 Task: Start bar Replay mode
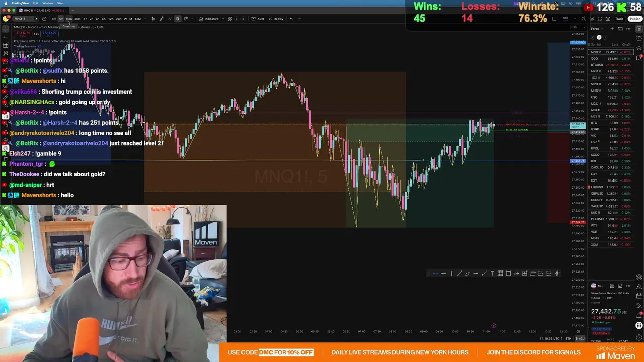click(x=276, y=19)
